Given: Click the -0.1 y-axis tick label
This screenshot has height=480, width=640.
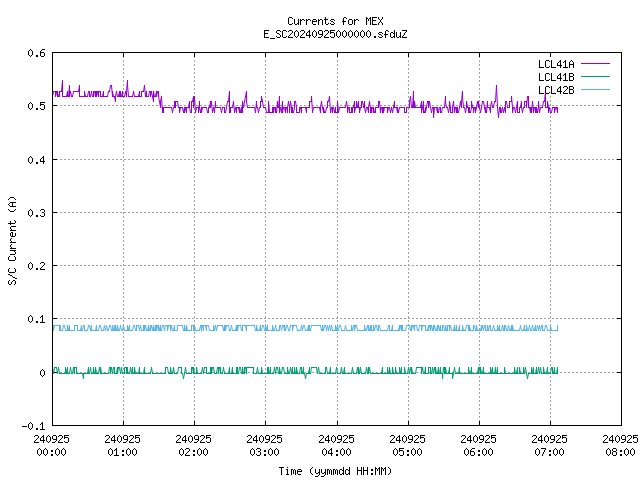Looking at the screenshot, I should click(33, 426).
